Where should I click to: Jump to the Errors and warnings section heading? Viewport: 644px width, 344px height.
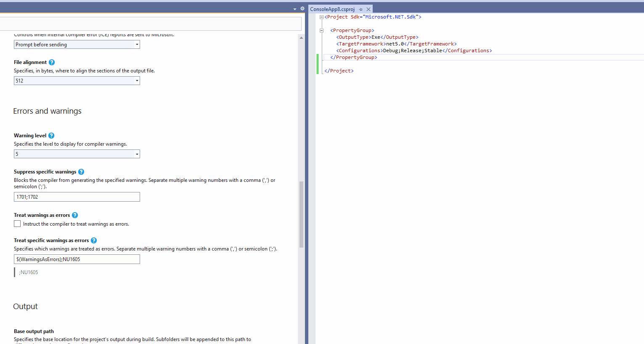pyautogui.click(x=47, y=111)
